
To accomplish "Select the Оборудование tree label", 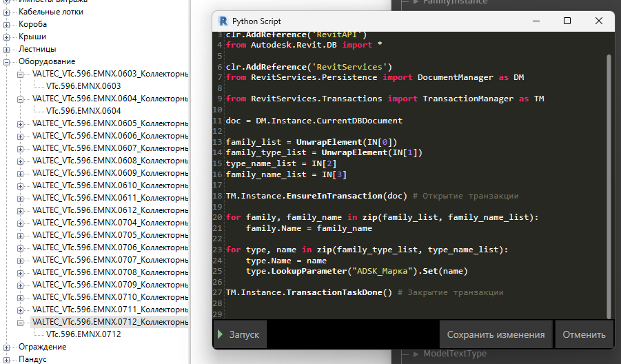I will pyautogui.click(x=47, y=61).
